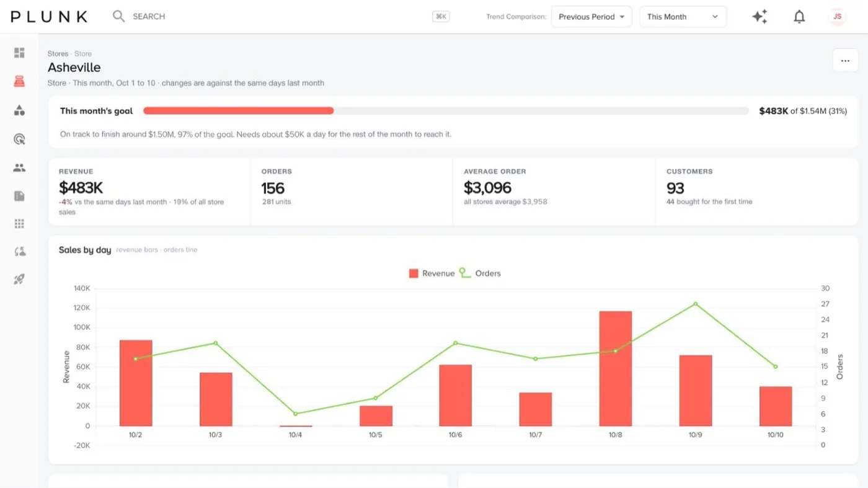Image resolution: width=868 pixels, height=488 pixels.
Task: Open the JS user avatar menu
Action: pyautogui.click(x=838, y=17)
